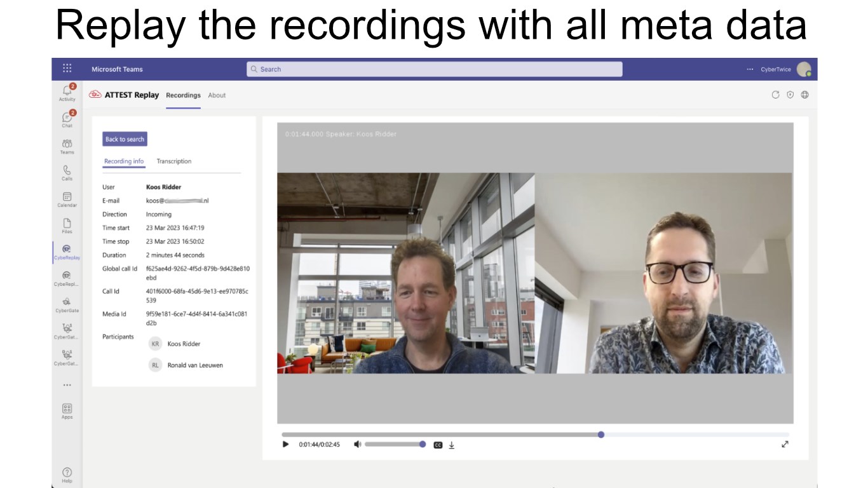Select the Recording info tab
The height and width of the screenshot is (488, 868).
[x=124, y=161]
